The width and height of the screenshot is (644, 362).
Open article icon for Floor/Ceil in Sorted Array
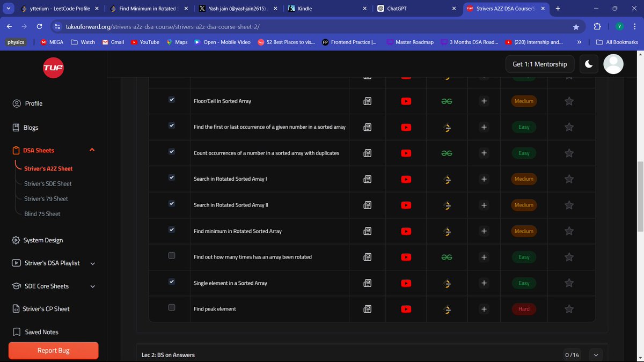367,101
